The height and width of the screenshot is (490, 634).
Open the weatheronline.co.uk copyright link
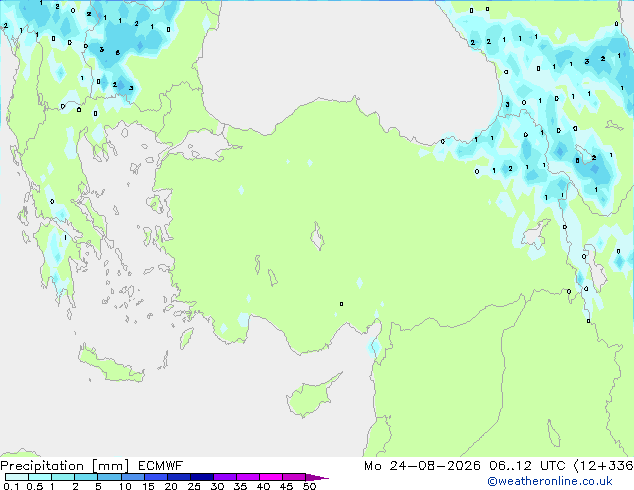pyautogui.click(x=550, y=481)
